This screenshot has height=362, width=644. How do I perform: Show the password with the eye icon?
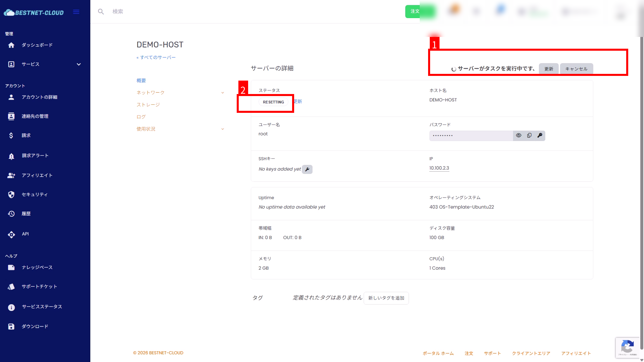(x=518, y=136)
